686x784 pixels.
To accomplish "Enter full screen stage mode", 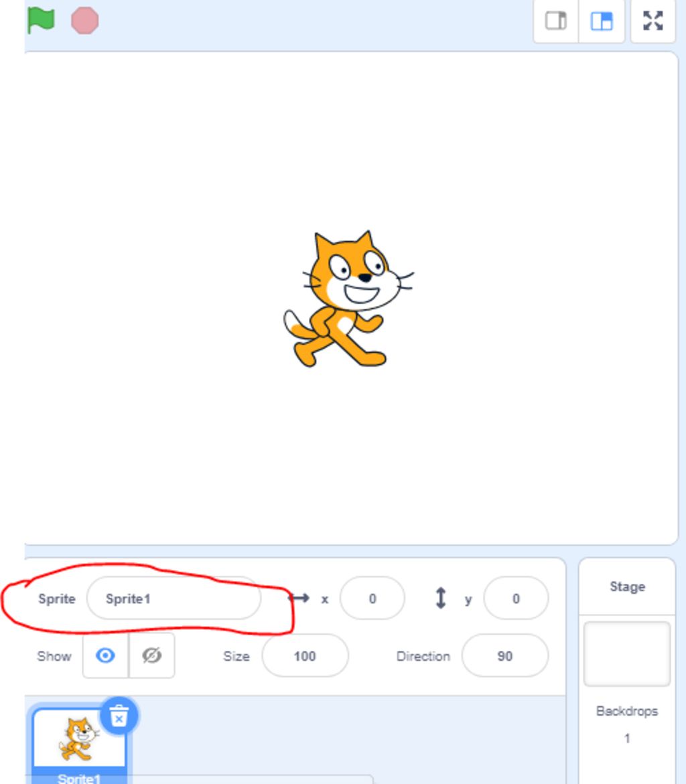I will pos(653,21).
